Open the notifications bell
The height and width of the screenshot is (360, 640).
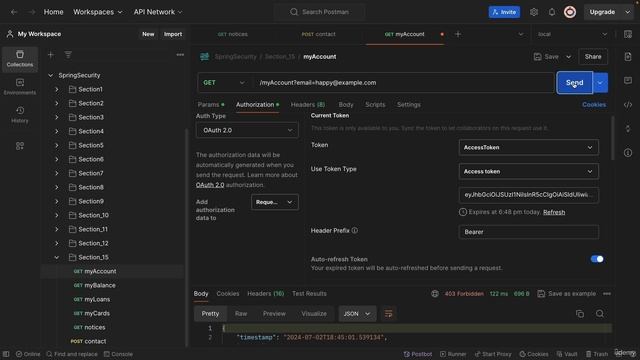[552, 12]
